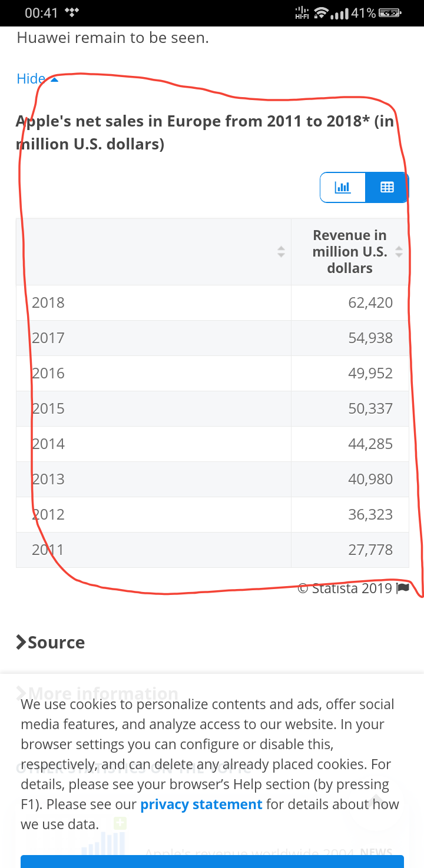
Task: Sort table by year column arrows
Action: click(281, 252)
